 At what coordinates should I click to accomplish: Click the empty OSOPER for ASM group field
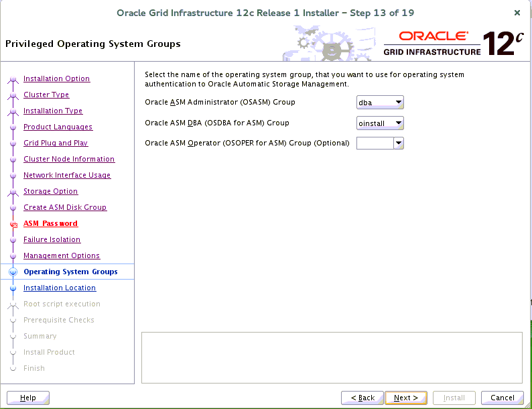pos(375,143)
